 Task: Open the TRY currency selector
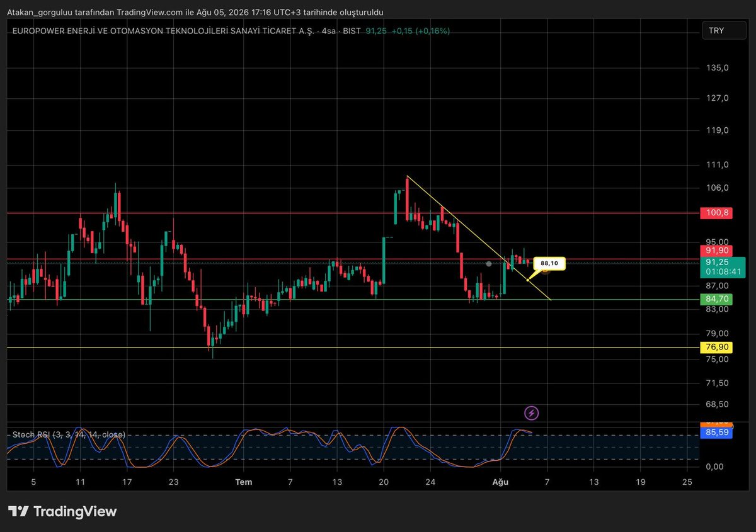point(724,30)
